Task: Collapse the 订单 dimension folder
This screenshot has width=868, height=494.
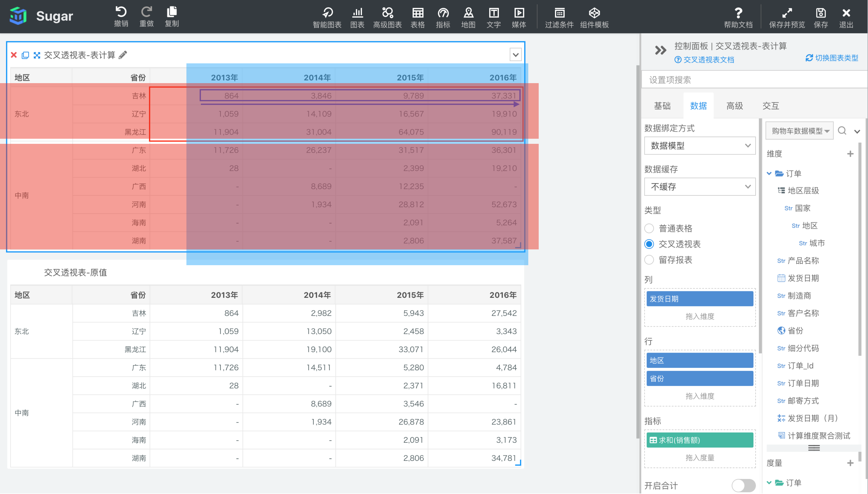Action: [x=769, y=173]
